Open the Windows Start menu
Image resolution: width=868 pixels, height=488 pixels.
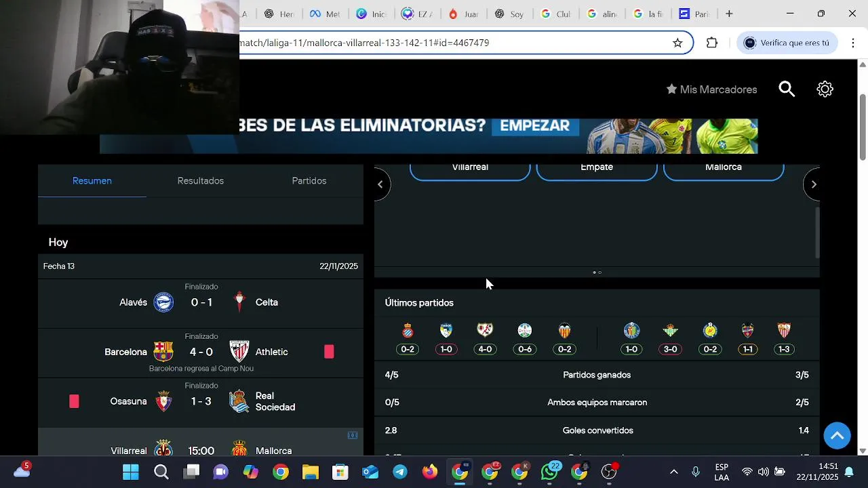coord(131,472)
